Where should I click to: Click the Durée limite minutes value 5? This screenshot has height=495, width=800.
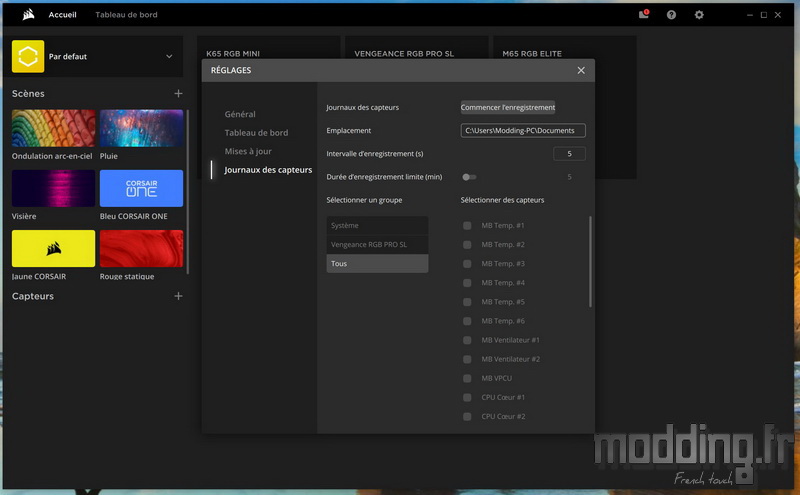[x=569, y=177]
